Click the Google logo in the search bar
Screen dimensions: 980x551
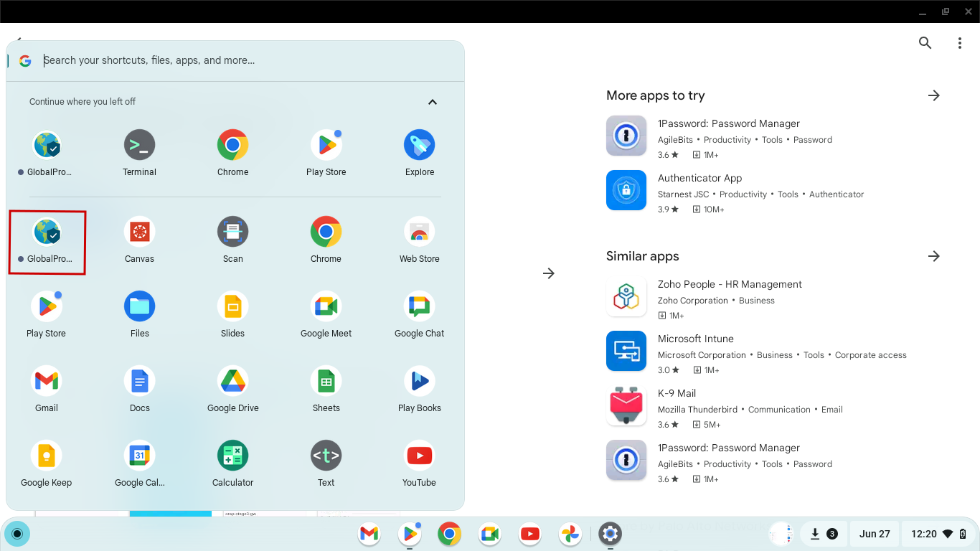[25, 61]
